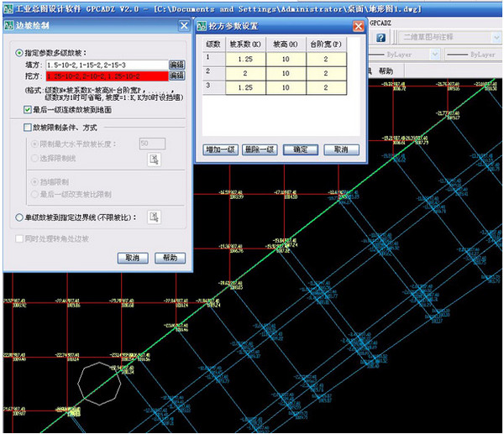Select the 指定参数多级放坡 radio option
This screenshot has width=504, height=434.
click(20, 52)
